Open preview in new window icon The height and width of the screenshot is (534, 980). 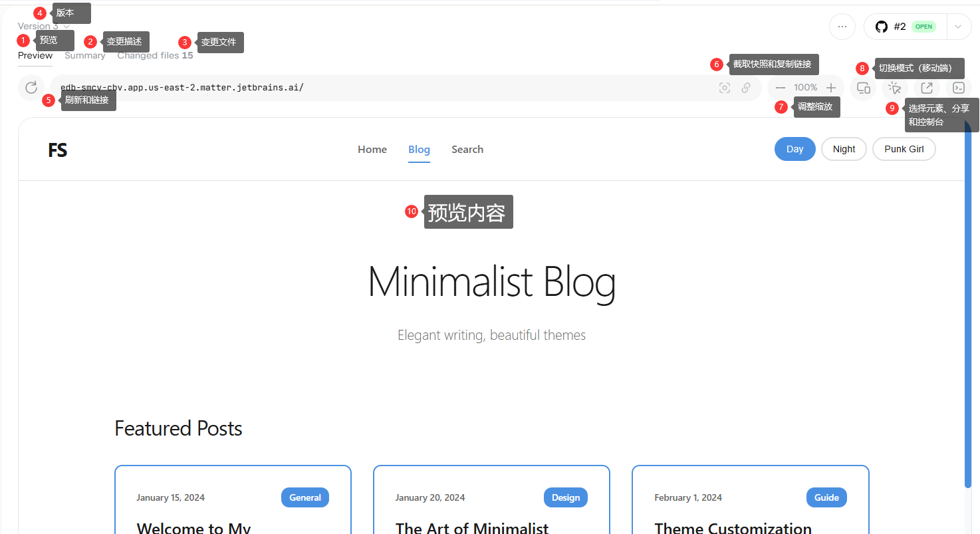[x=926, y=88]
